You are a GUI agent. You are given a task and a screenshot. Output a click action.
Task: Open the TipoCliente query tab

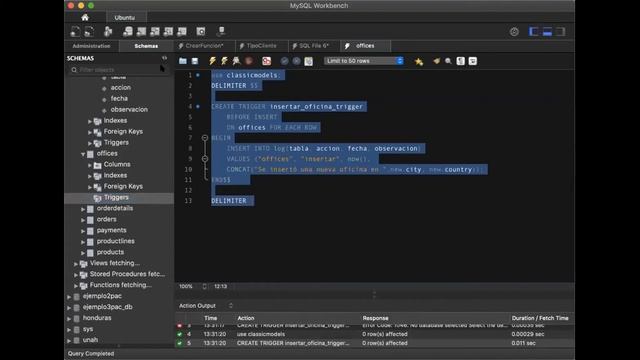[x=262, y=46]
